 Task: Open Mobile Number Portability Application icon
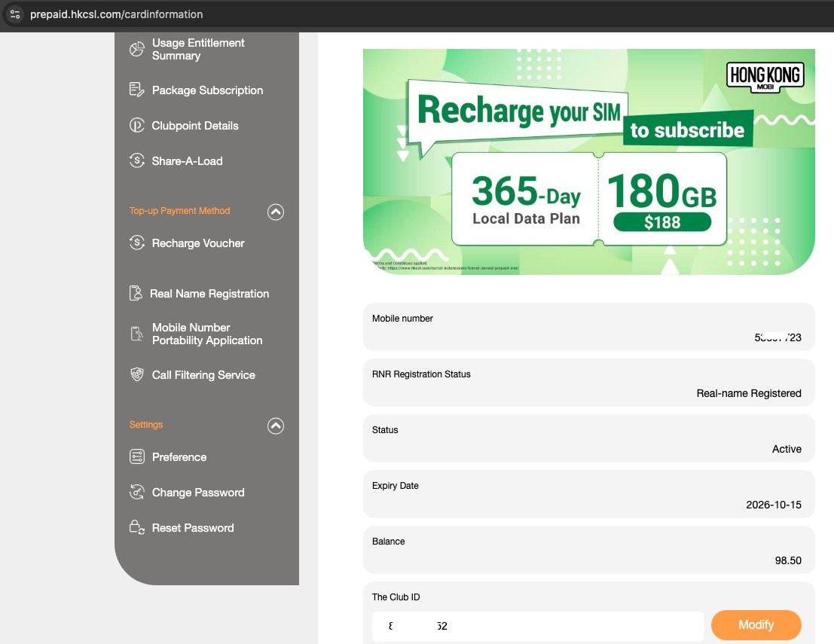(x=136, y=333)
